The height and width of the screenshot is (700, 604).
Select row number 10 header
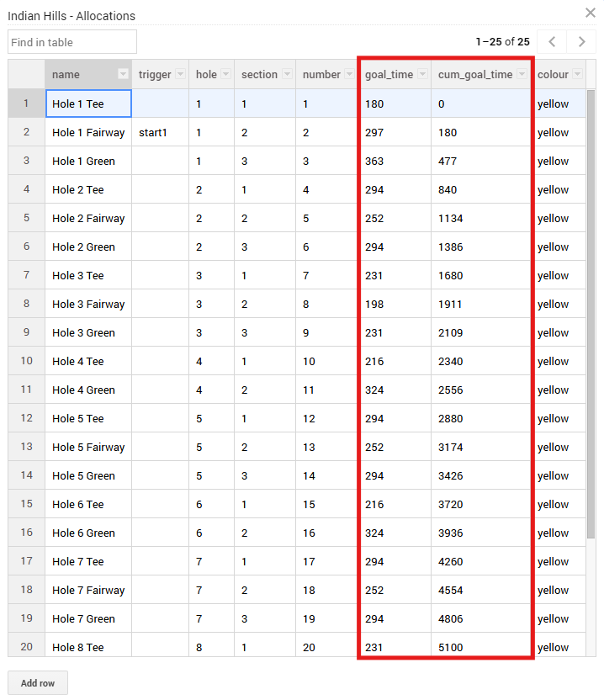click(x=27, y=361)
